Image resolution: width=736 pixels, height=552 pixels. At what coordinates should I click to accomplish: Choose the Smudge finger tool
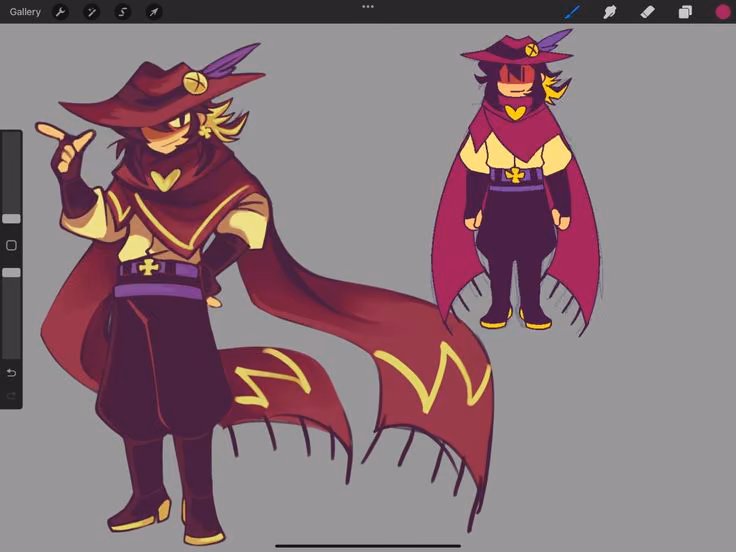tap(610, 12)
